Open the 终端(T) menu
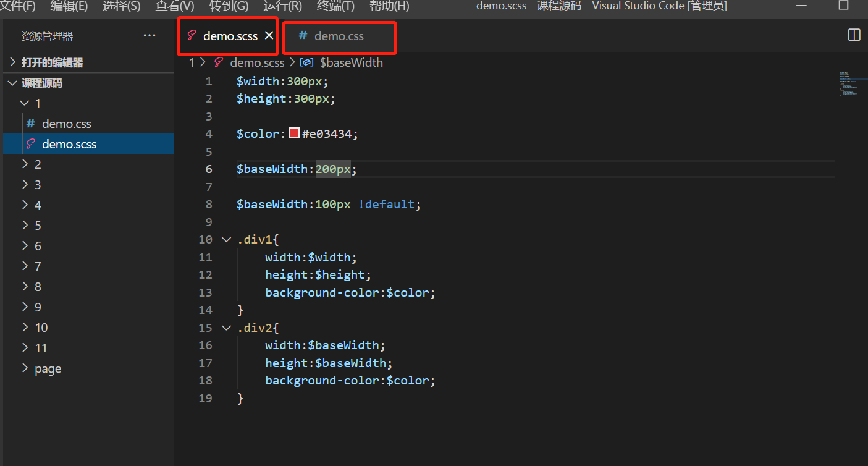This screenshot has width=868, height=466. 335,6
